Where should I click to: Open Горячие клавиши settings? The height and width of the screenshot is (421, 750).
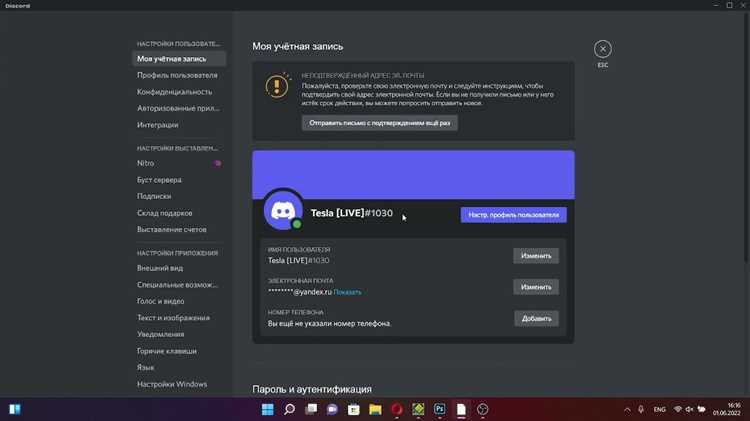point(179,351)
